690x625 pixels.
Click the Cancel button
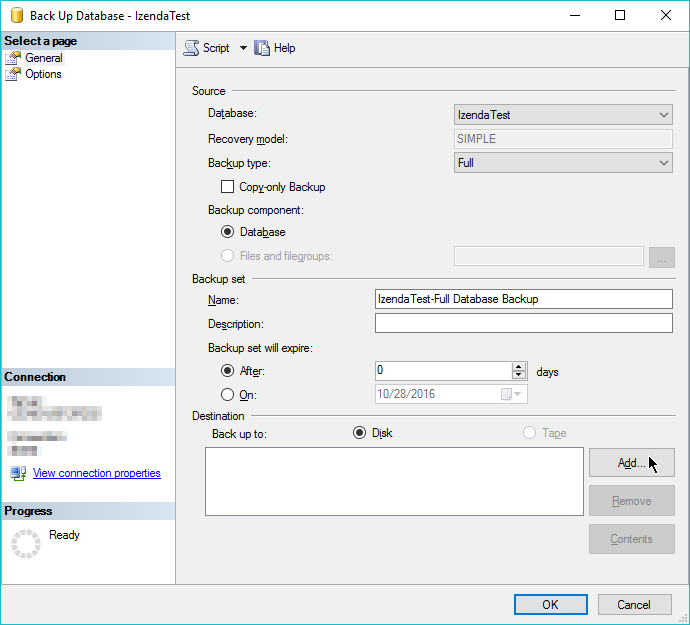point(634,604)
